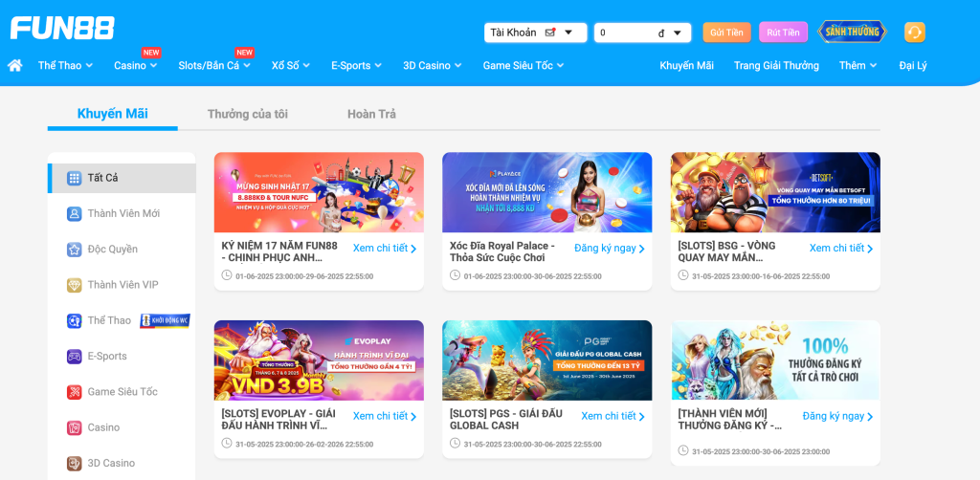View details of Kỷ Niệm 17 Năm promotion
The width and height of the screenshot is (980, 480).
[385, 249]
